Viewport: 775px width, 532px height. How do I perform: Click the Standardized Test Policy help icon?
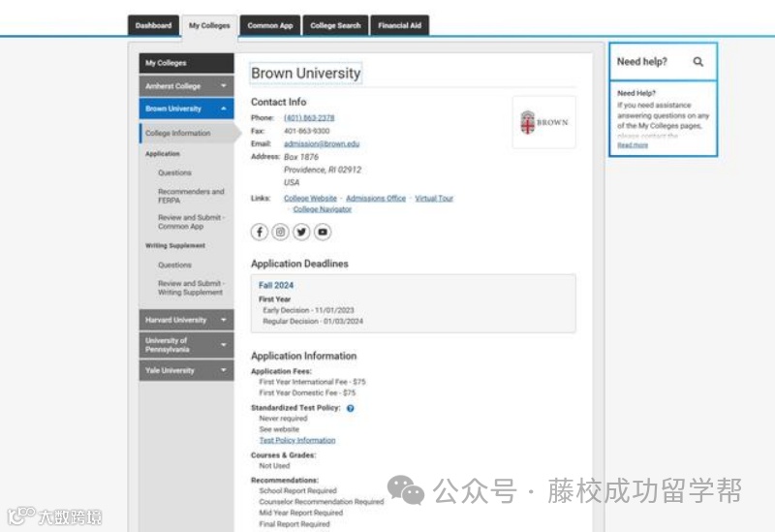click(x=351, y=408)
